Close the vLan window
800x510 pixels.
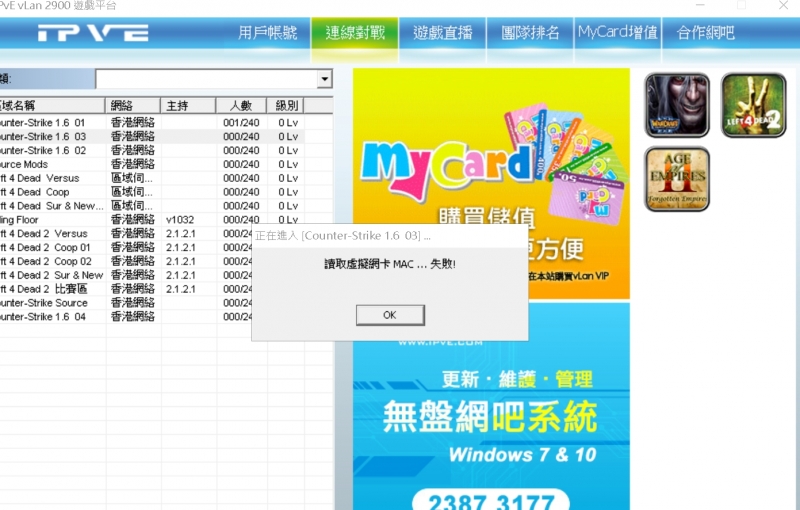783,5
